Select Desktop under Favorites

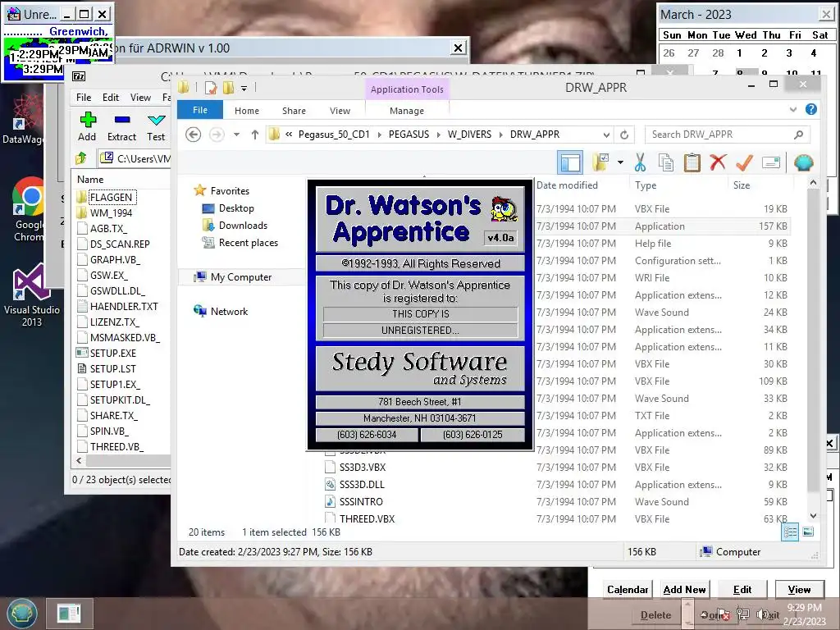pyautogui.click(x=236, y=208)
